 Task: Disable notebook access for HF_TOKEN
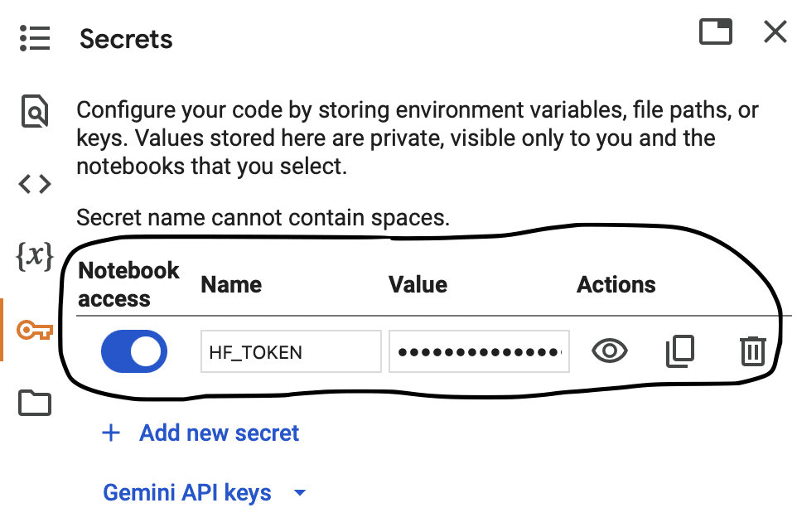[134, 351]
